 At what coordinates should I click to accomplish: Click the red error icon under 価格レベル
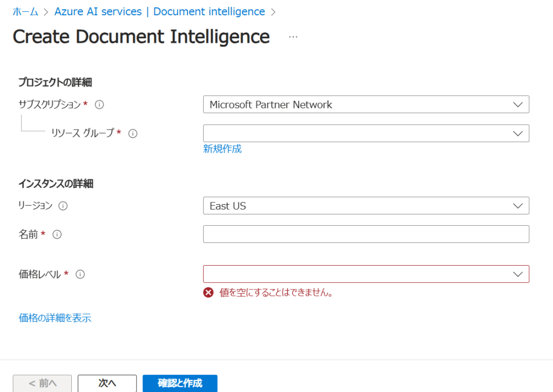click(x=208, y=293)
